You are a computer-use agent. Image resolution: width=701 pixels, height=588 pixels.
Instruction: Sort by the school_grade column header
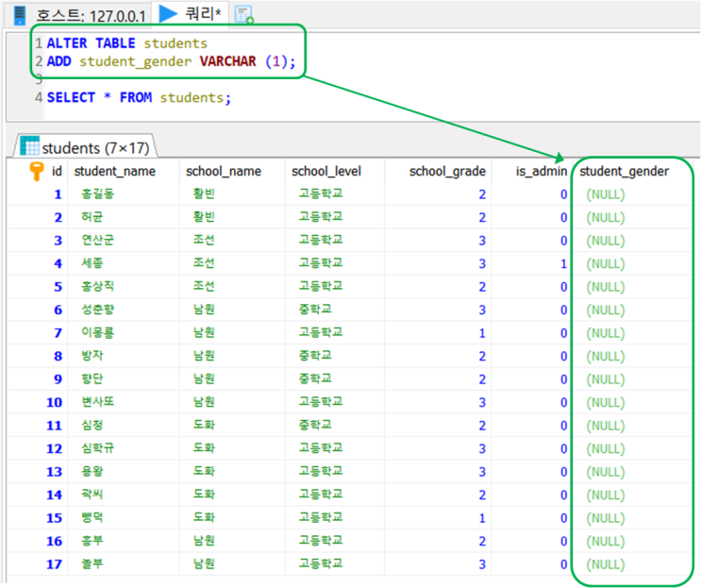point(447,171)
